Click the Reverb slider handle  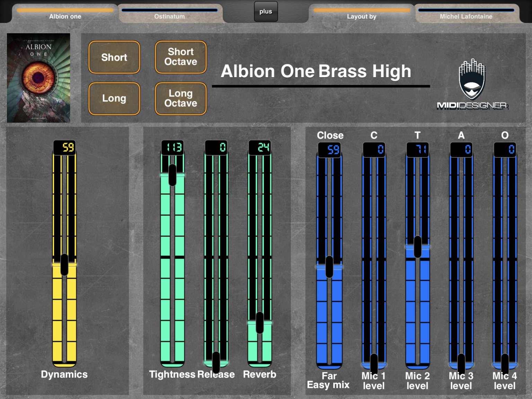260,323
